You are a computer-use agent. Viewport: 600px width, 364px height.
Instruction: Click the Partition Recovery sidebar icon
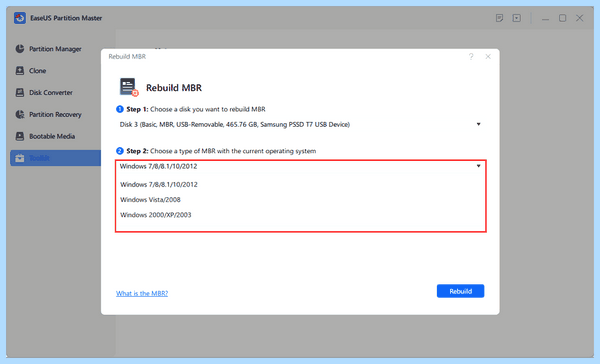point(20,114)
